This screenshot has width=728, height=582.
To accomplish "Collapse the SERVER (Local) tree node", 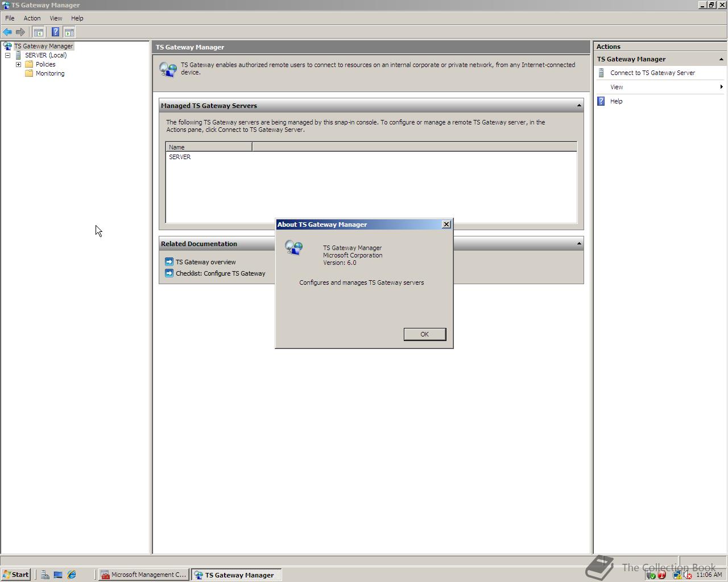I will tap(8, 56).
